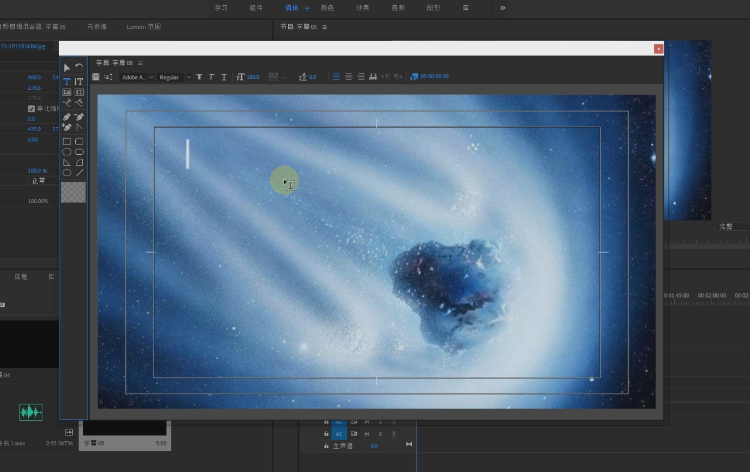Toggle underline text style
This screenshot has width=750, height=472.
[x=223, y=77]
